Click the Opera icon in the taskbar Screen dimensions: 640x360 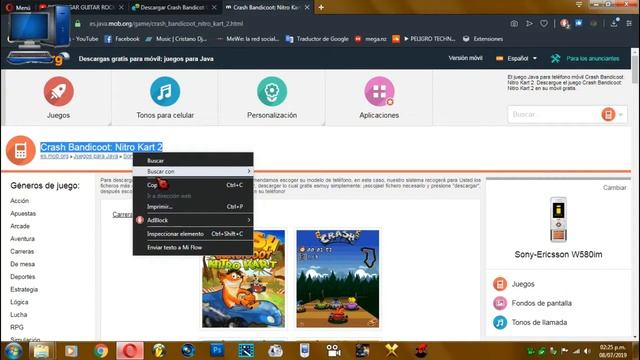click(x=130, y=351)
